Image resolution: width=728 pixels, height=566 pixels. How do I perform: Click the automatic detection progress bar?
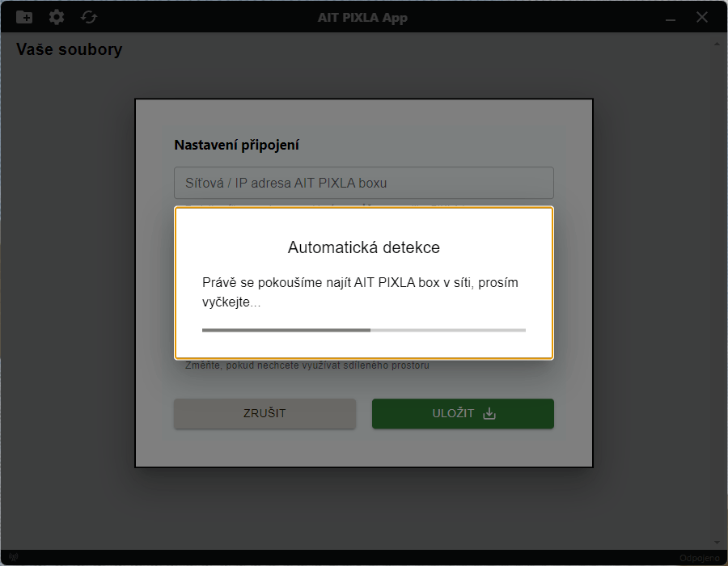(x=363, y=330)
